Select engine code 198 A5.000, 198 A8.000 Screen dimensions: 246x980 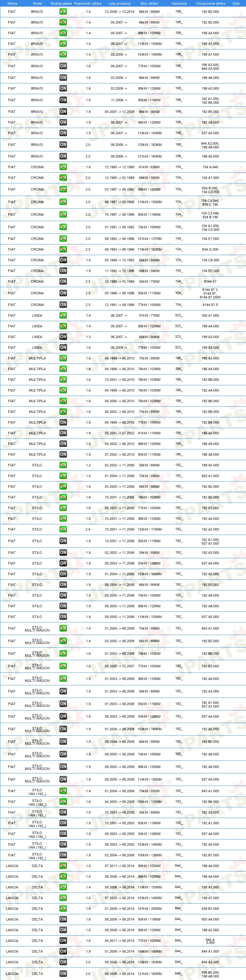[210, 974]
